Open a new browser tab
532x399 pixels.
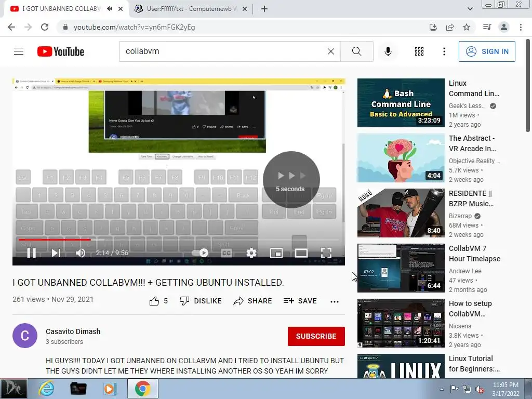[264, 9]
